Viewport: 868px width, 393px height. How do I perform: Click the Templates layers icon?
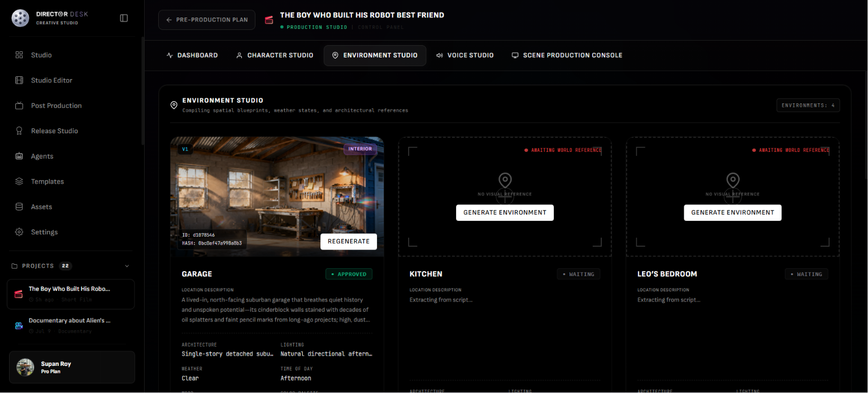point(19,181)
